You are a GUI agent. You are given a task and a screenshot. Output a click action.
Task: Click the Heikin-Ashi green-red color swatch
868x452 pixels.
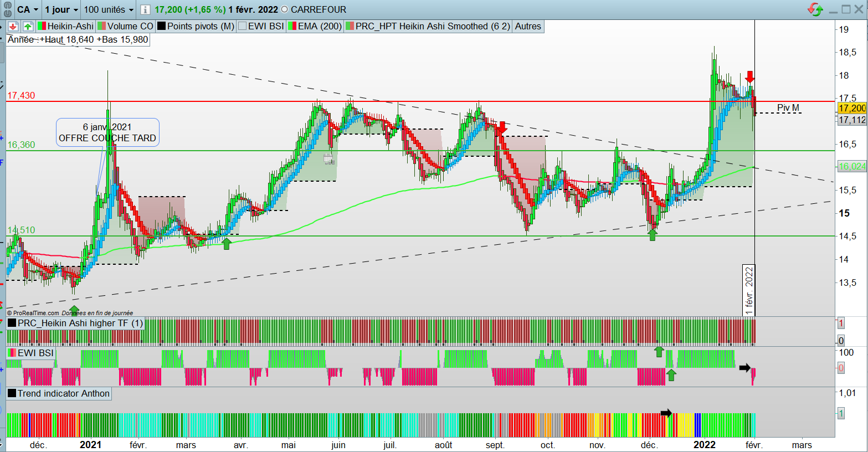42,26
